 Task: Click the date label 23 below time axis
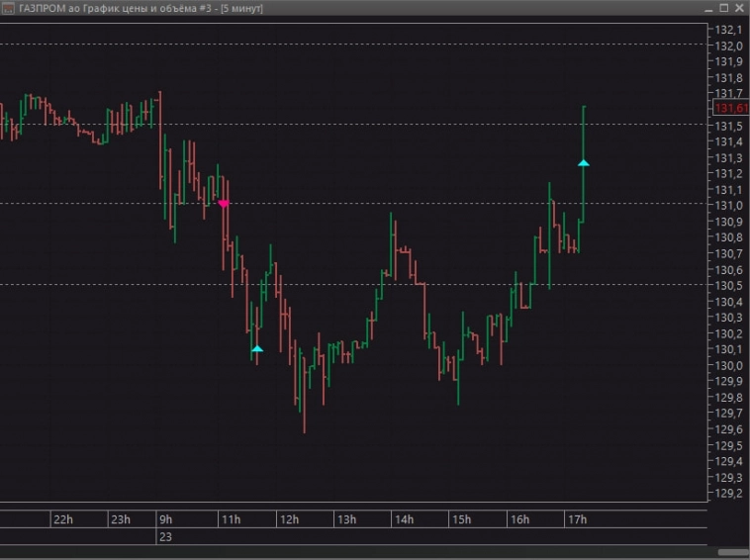coord(164,536)
